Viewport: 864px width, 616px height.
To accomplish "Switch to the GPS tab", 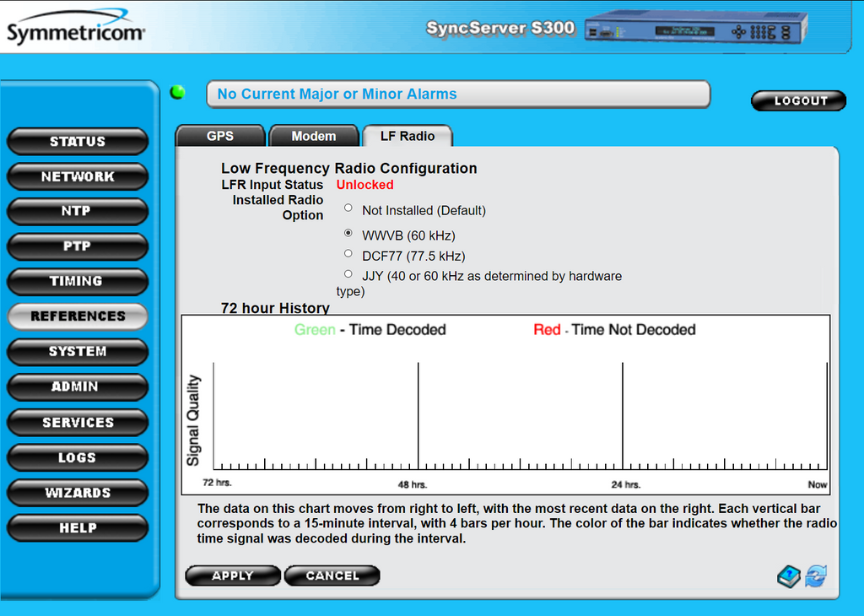I will coord(220,136).
